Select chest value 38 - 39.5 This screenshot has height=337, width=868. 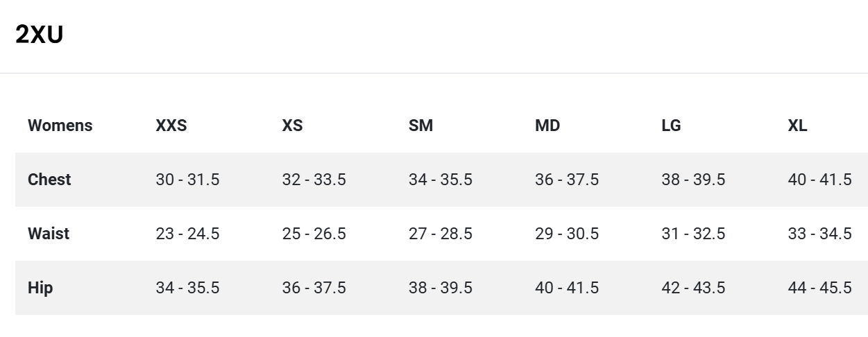[x=693, y=180]
